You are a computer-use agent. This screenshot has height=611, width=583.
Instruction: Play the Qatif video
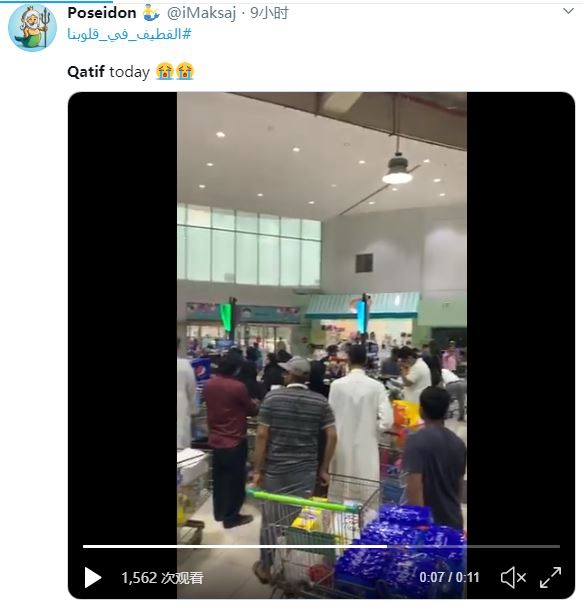tap(93, 577)
